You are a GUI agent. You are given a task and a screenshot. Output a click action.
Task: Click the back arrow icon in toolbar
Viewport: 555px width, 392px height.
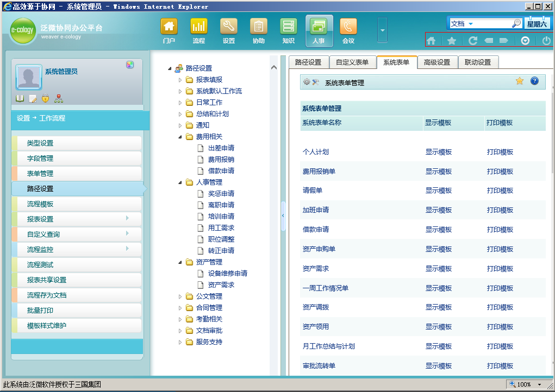coord(489,41)
